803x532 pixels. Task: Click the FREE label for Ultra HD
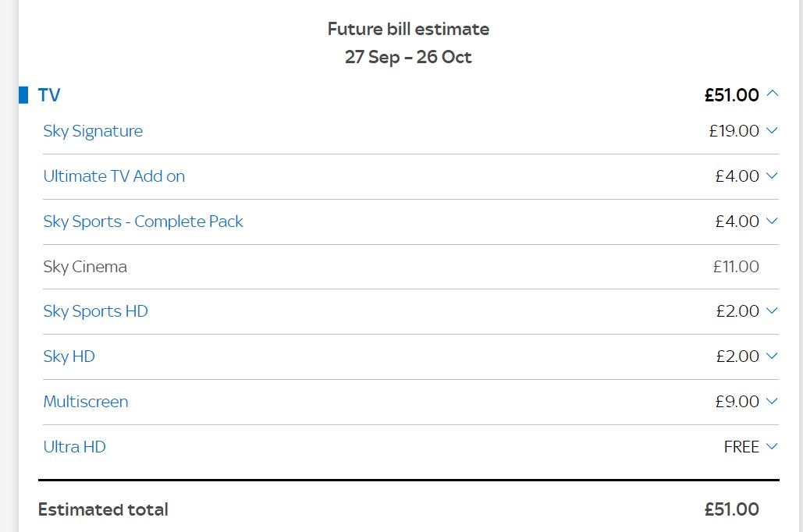tap(741, 446)
